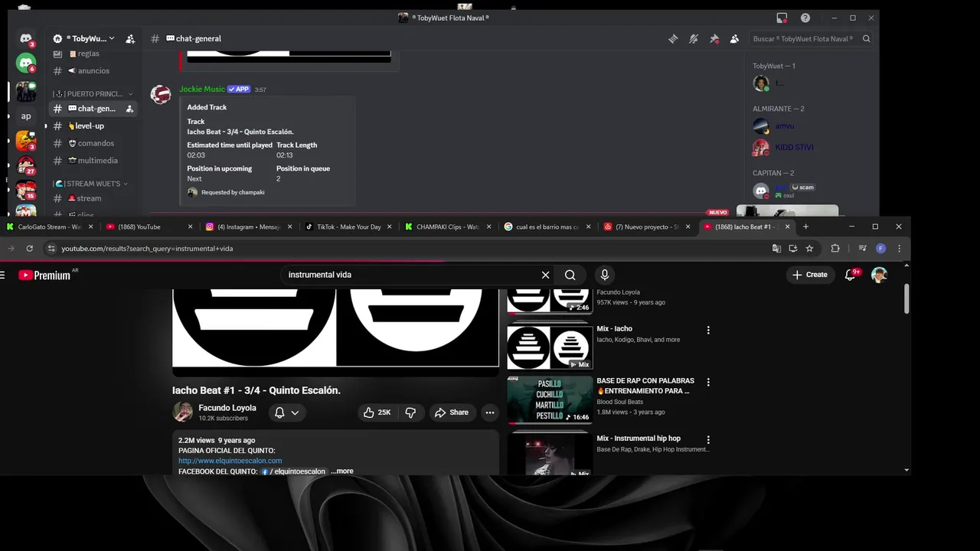Screen dimensions: 980x551
Task: Open Chrome three-dot menu
Action: click(899, 248)
